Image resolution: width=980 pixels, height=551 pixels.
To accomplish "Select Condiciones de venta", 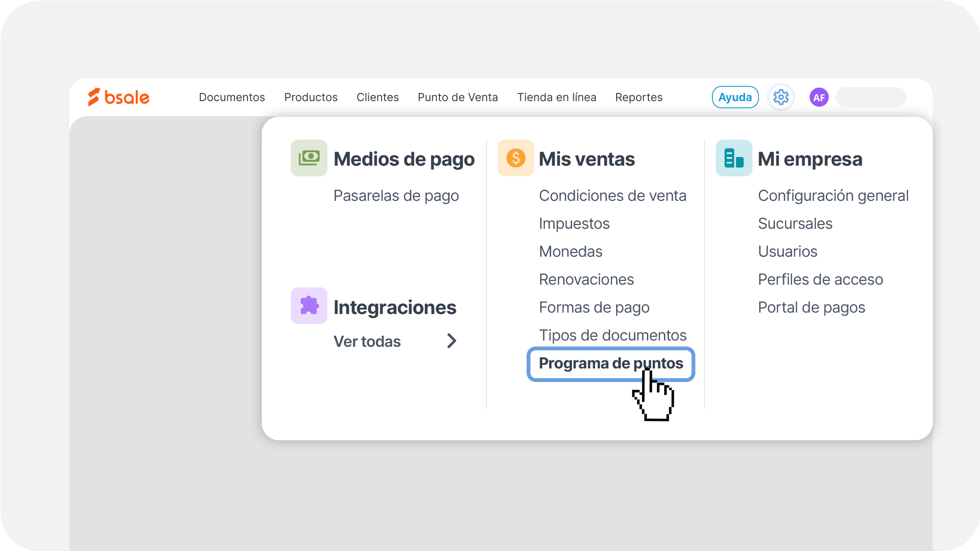I will tap(613, 195).
